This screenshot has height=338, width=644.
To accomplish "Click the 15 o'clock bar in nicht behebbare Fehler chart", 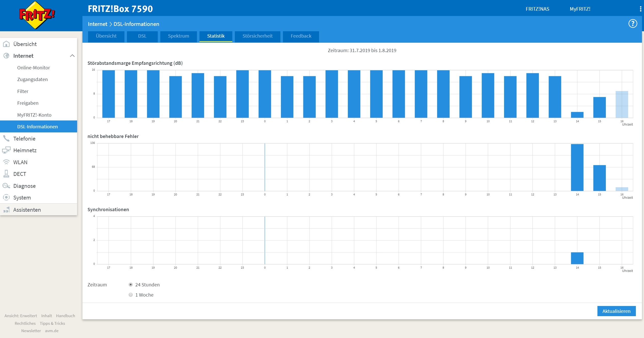I will [599, 178].
